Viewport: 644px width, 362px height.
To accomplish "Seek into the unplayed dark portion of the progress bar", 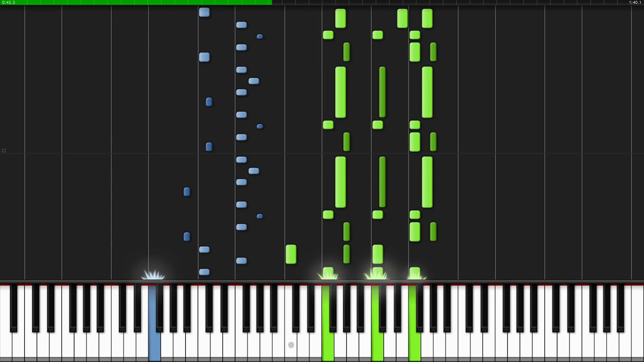I will (458, 3).
